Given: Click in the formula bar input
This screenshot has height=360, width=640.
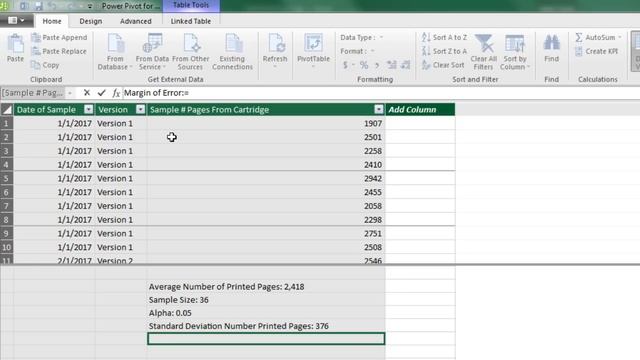Looking at the screenshot, I should coord(380,93).
